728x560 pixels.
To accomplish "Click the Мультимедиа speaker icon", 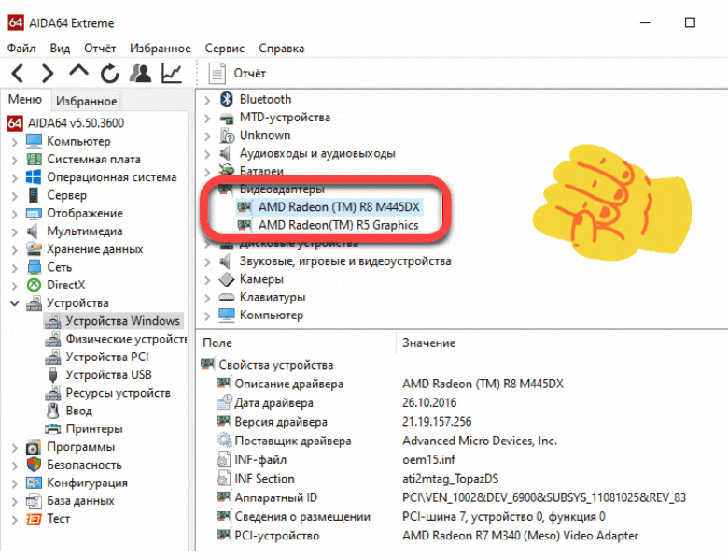I will tap(33, 231).
